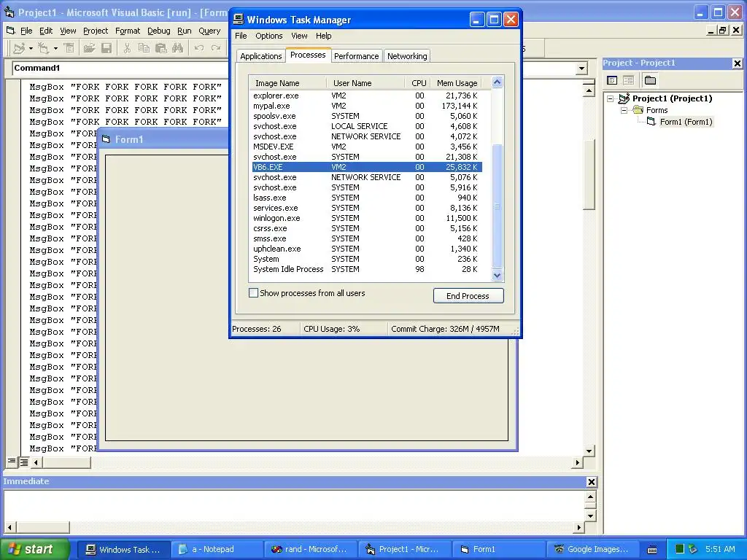Sort processes by Image Name column
This screenshot has width=747, height=560.
pos(287,83)
